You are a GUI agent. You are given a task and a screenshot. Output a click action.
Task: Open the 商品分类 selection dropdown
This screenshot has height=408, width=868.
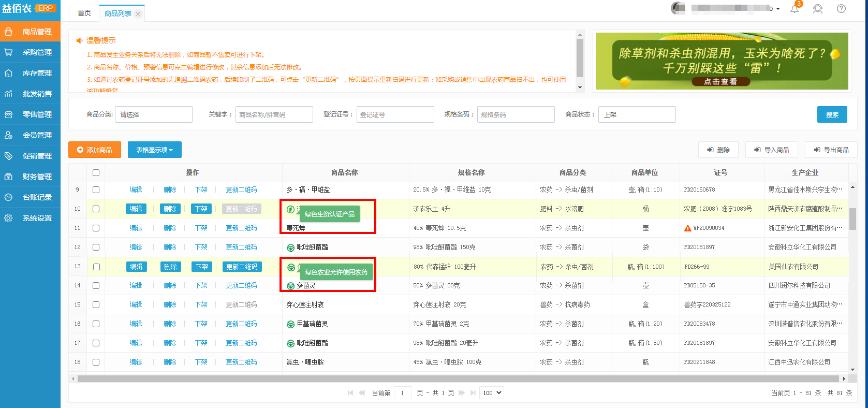(154, 114)
